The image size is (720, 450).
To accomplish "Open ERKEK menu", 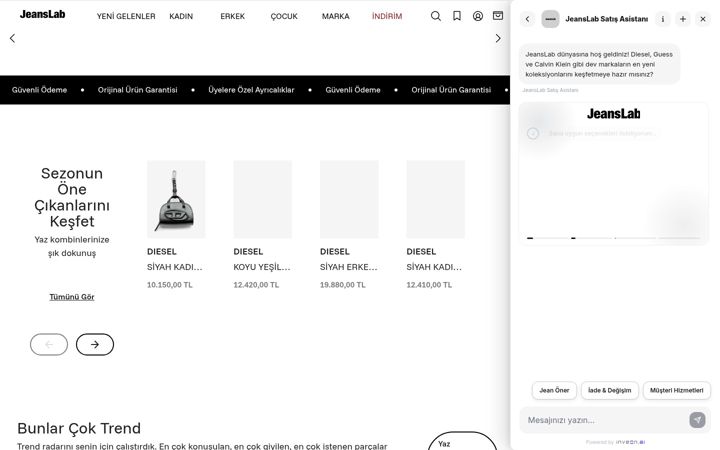I will 232,16.
